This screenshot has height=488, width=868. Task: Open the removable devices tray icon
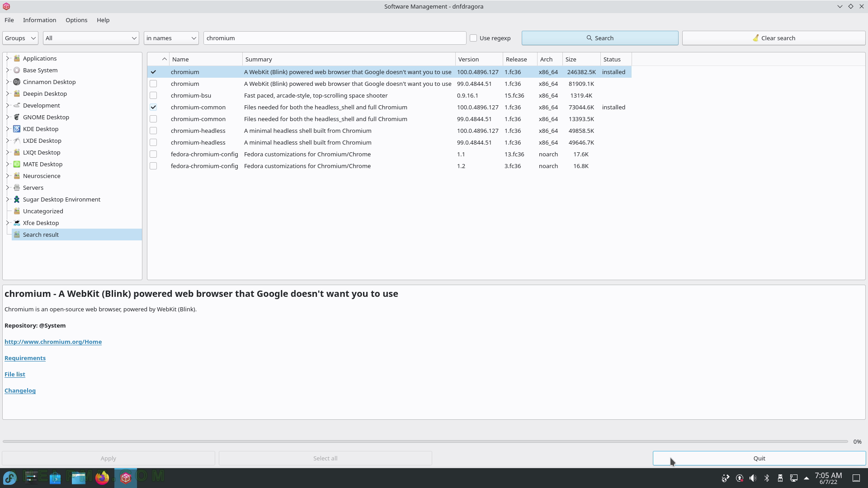click(x=780, y=478)
